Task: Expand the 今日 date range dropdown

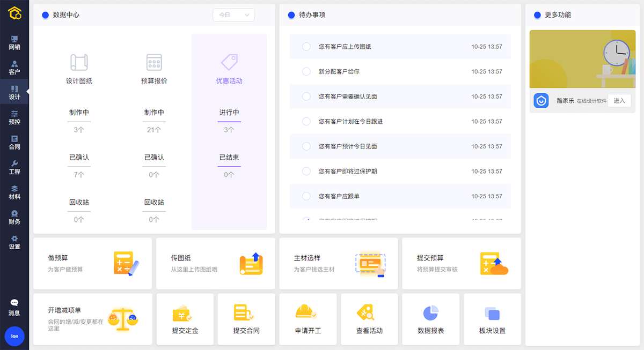Action: click(233, 15)
